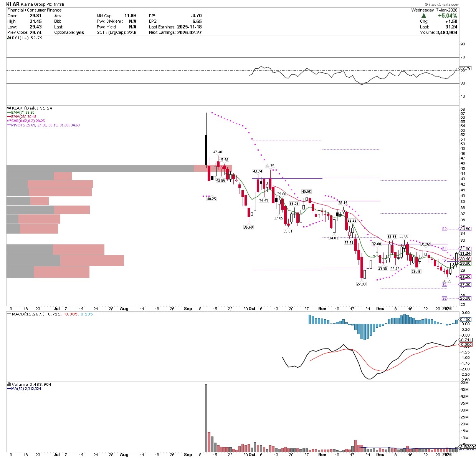Click the 27.90 price low annotation
Screen dimensions: 476x458
[361, 284]
